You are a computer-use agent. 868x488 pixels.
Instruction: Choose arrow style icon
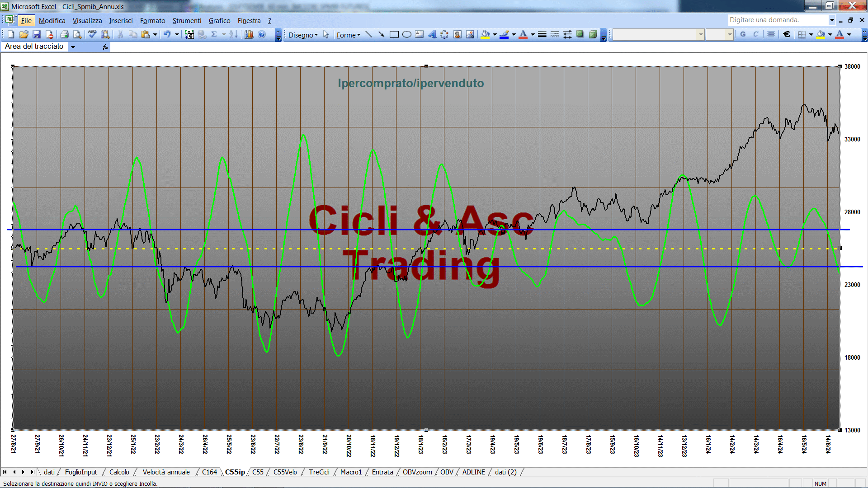point(567,34)
